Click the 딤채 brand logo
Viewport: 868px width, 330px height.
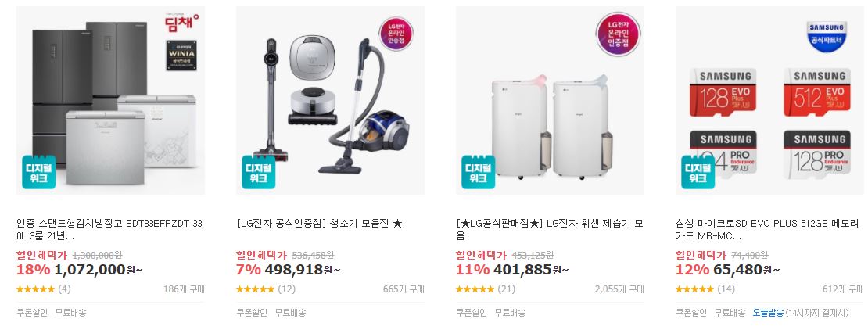[181, 22]
